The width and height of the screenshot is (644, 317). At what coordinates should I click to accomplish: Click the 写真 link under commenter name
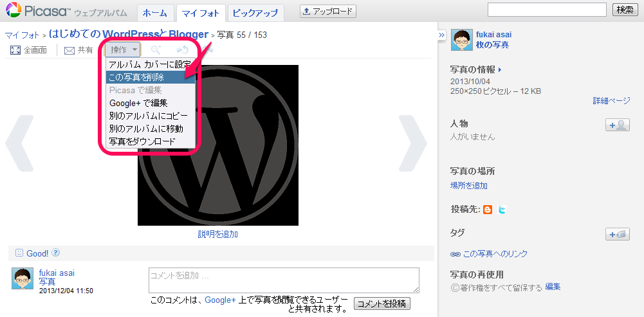47,282
